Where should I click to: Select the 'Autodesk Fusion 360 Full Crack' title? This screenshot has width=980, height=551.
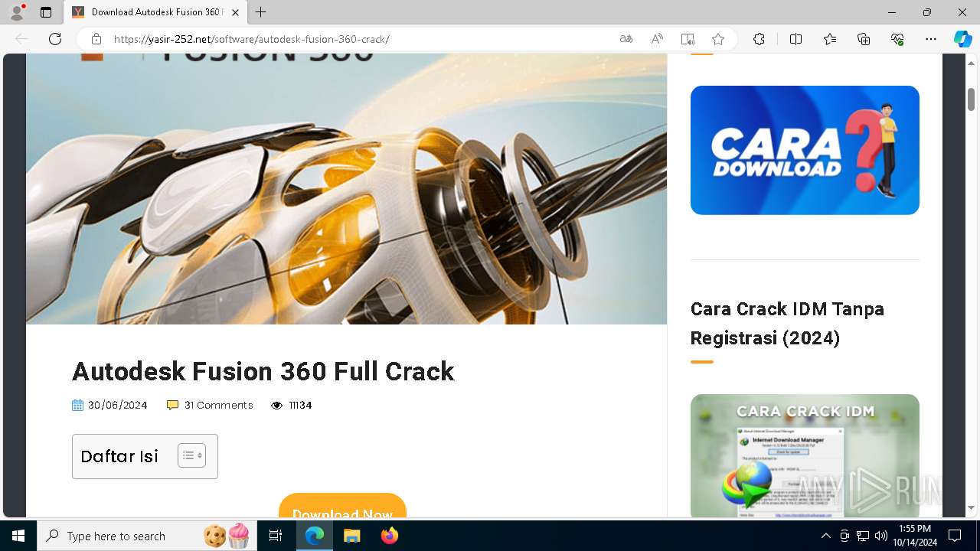point(263,371)
